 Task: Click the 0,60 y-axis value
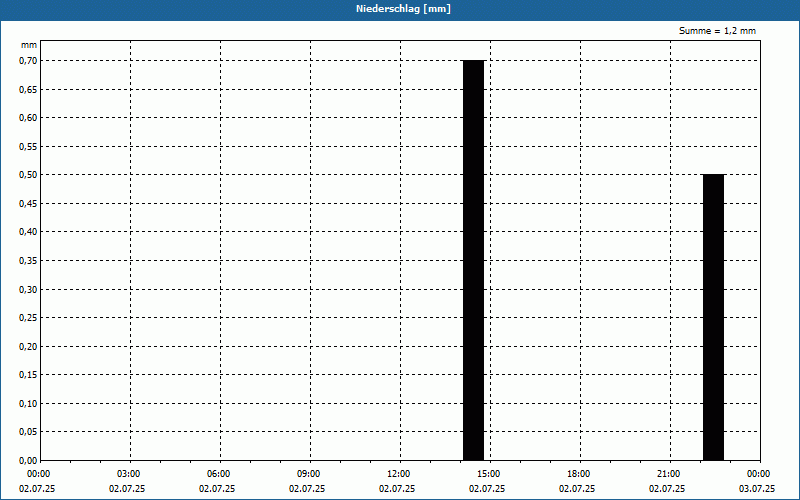[29, 118]
